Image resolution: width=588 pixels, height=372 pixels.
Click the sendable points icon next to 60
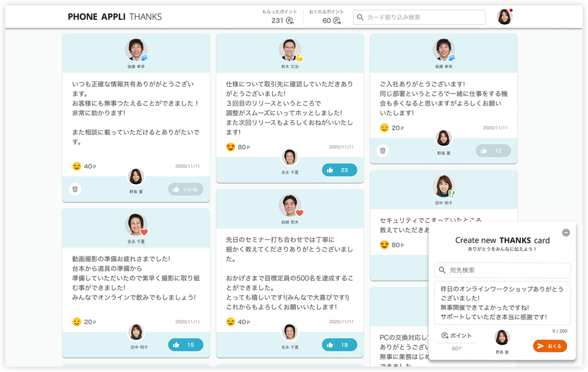(337, 21)
